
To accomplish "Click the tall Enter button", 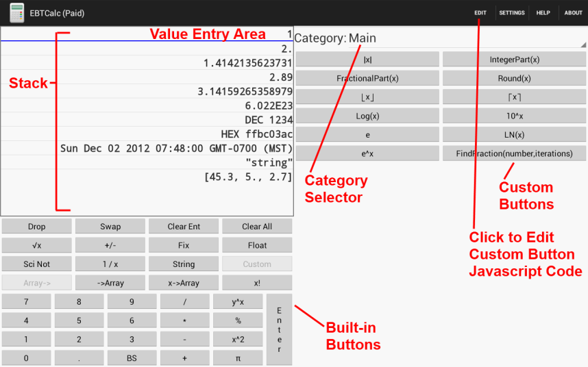I will 279,329.
